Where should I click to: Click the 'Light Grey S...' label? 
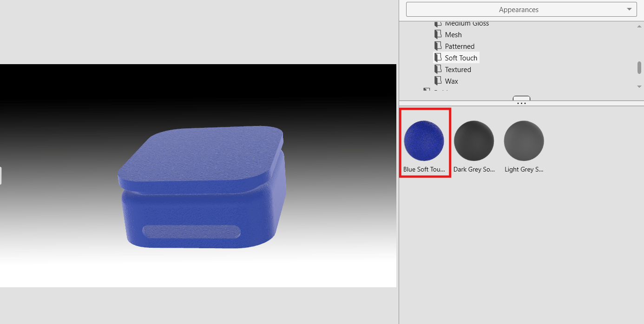[524, 170]
